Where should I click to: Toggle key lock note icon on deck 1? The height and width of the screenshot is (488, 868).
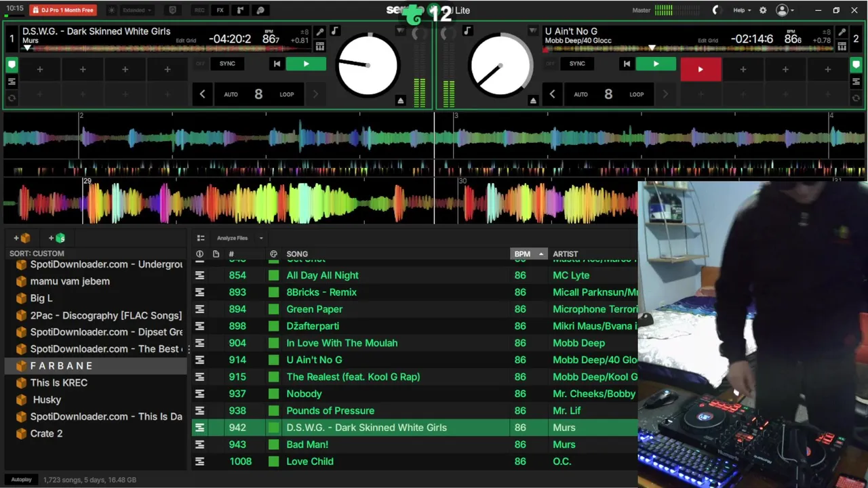point(334,31)
